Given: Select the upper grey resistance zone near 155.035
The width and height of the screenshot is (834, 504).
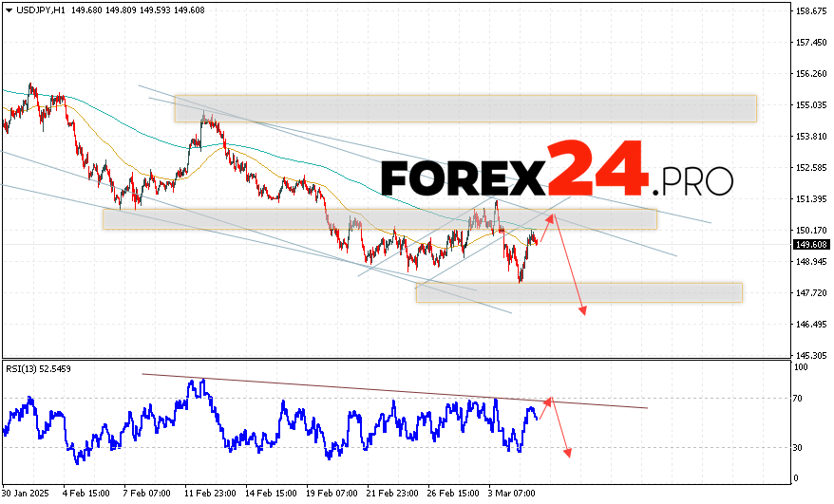Looking at the screenshot, I should [x=464, y=108].
